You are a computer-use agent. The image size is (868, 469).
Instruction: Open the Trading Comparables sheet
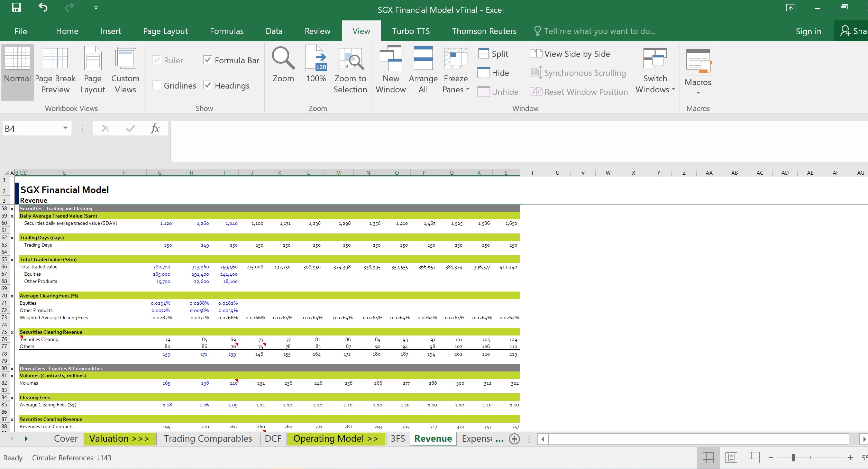(208, 439)
